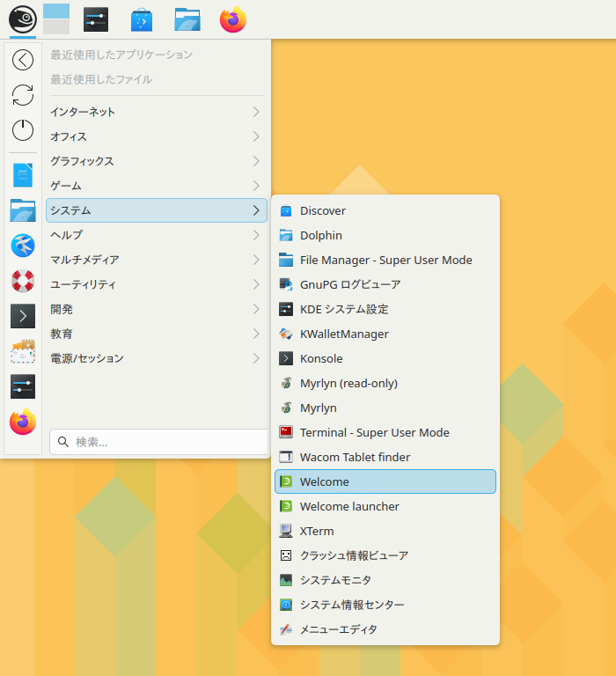
Task: Open System Settings favorite in the sidebar
Action: coord(23,386)
